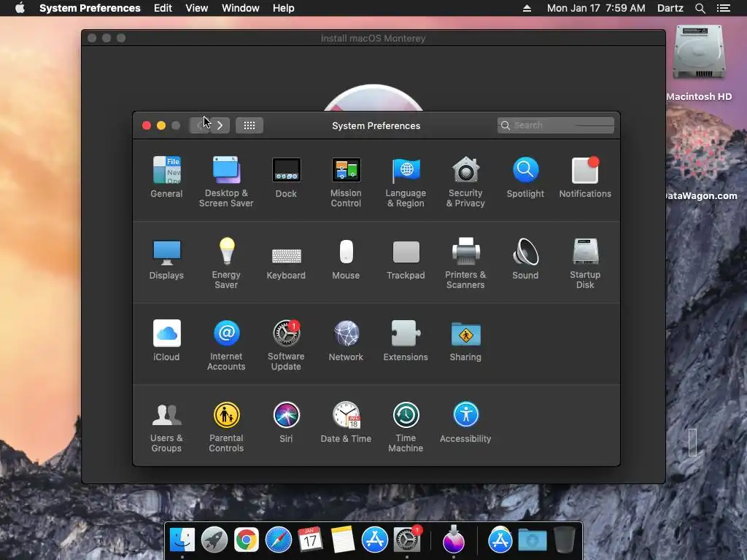The height and width of the screenshot is (560, 747).
Task: Open the Trash in the Dock
Action: (565, 540)
